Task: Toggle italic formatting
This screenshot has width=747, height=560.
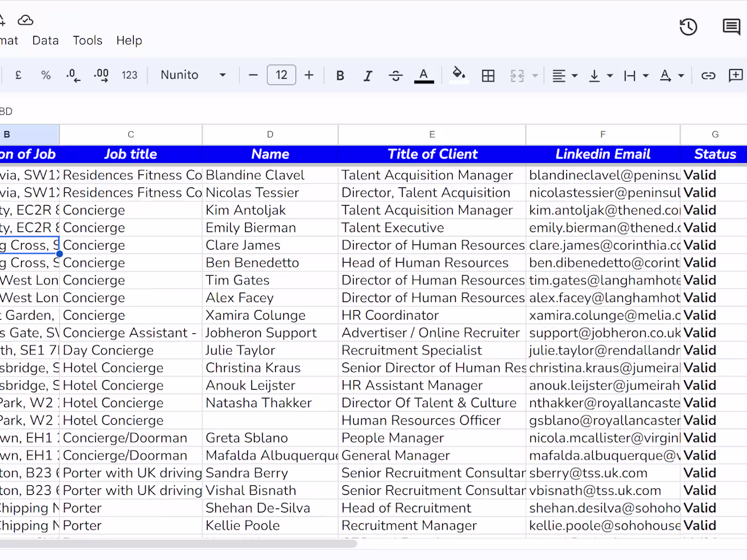Action: (367, 75)
